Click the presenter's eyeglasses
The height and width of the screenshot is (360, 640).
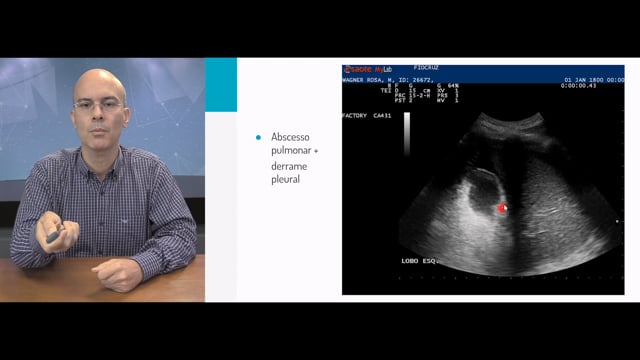click(98, 106)
